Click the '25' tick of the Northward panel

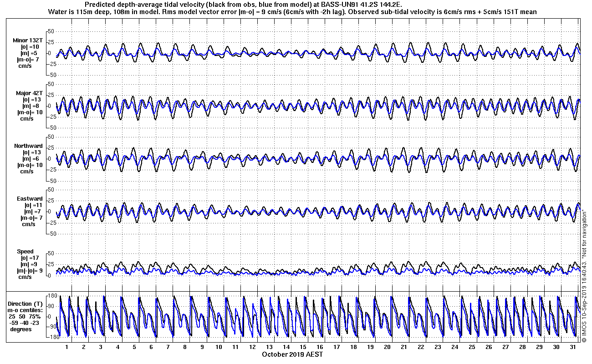(x=51, y=148)
